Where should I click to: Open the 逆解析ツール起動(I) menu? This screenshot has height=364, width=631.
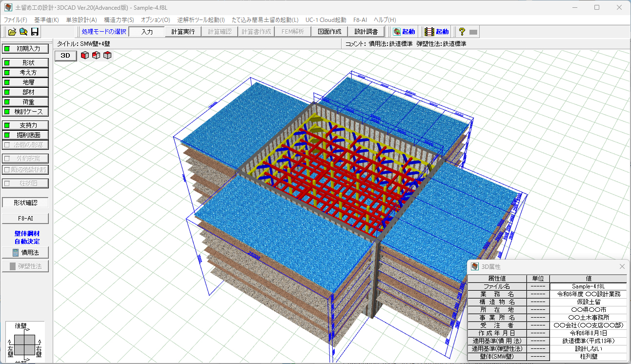click(201, 20)
